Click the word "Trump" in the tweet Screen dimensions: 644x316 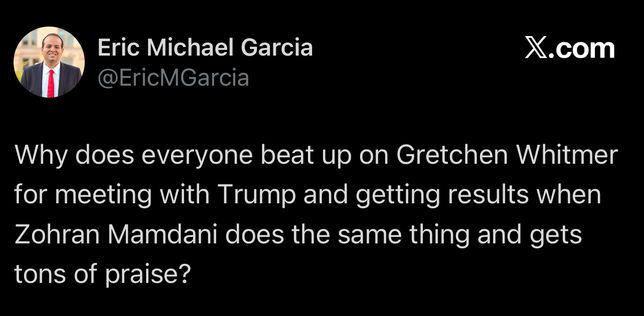pyautogui.click(x=256, y=195)
